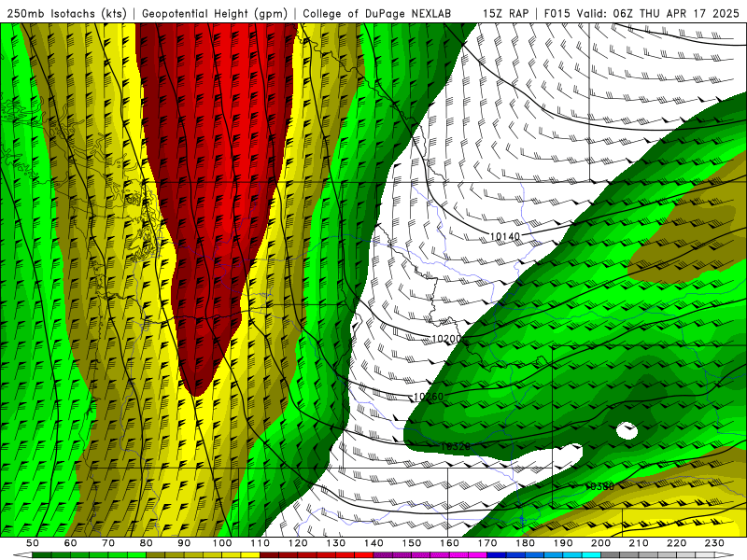Click the 10200 height contour label

(x=447, y=339)
